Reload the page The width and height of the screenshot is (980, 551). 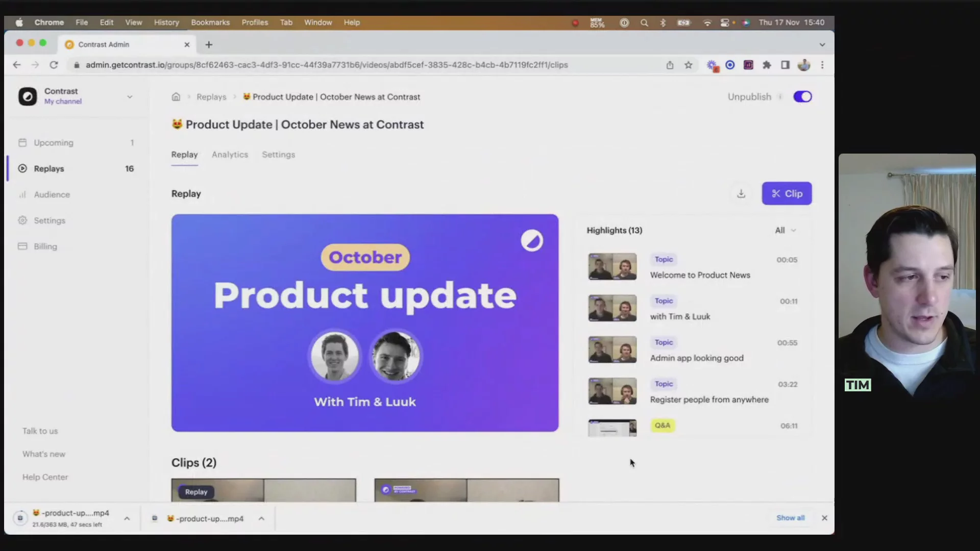pyautogui.click(x=54, y=65)
